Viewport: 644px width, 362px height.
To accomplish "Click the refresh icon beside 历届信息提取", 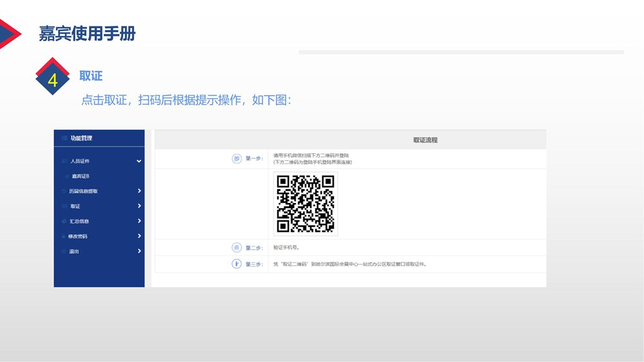I will [64, 191].
